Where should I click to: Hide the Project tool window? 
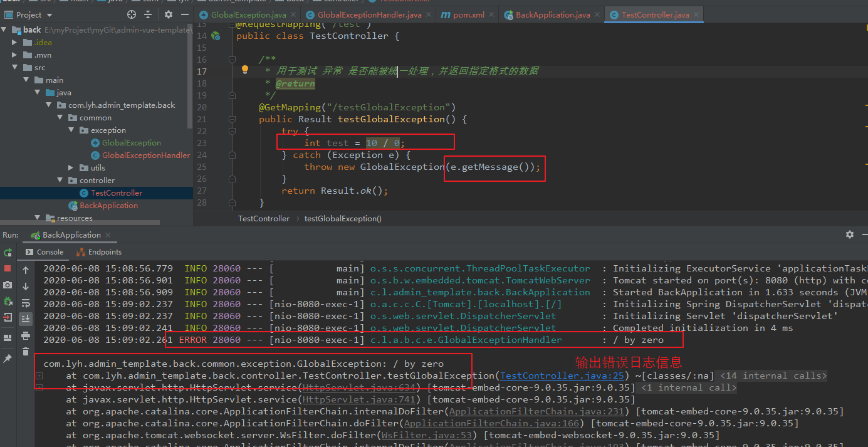pos(186,14)
